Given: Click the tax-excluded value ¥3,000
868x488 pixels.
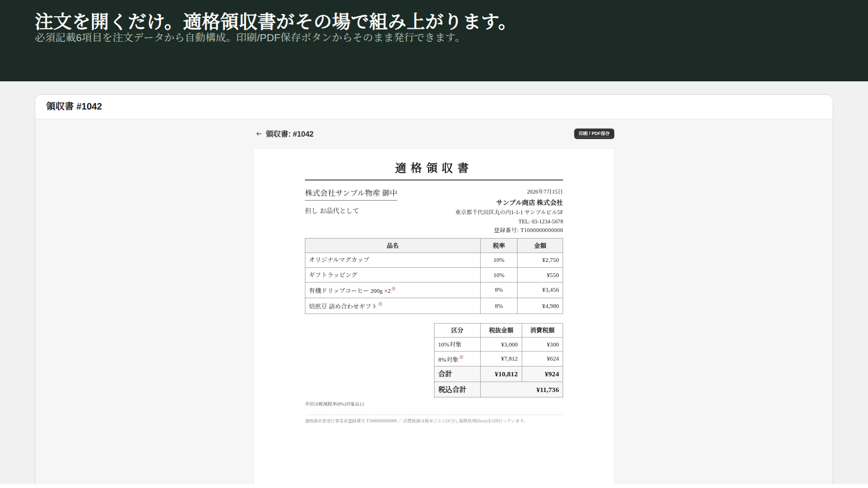Looking at the screenshot, I should [x=509, y=344].
